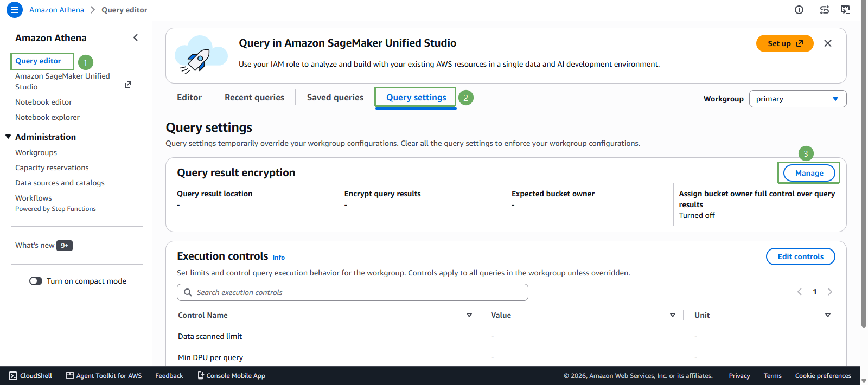Viewport: 868px width, 385px height.
Task: Click the Set up button
Action: [x=785, y=43]
